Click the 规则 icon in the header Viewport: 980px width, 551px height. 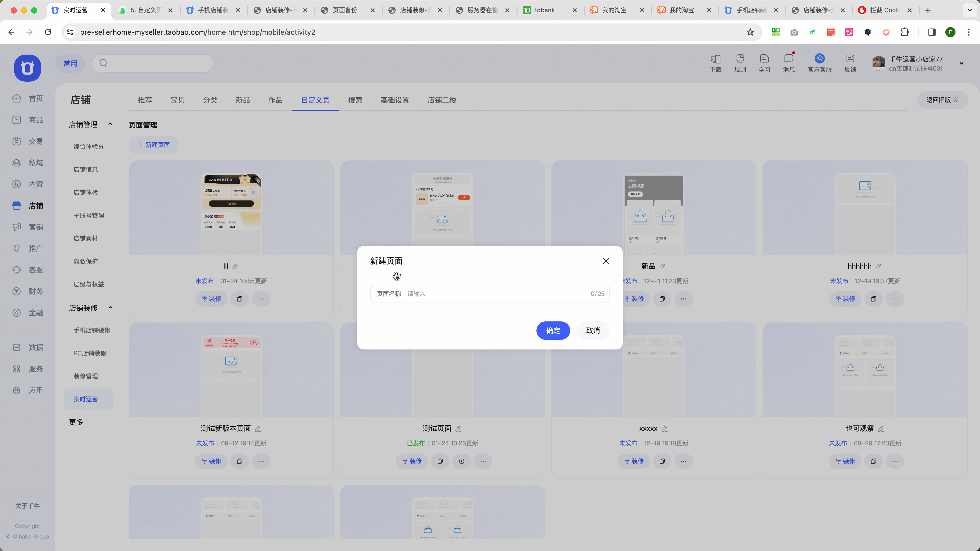(x=740, y=63)
